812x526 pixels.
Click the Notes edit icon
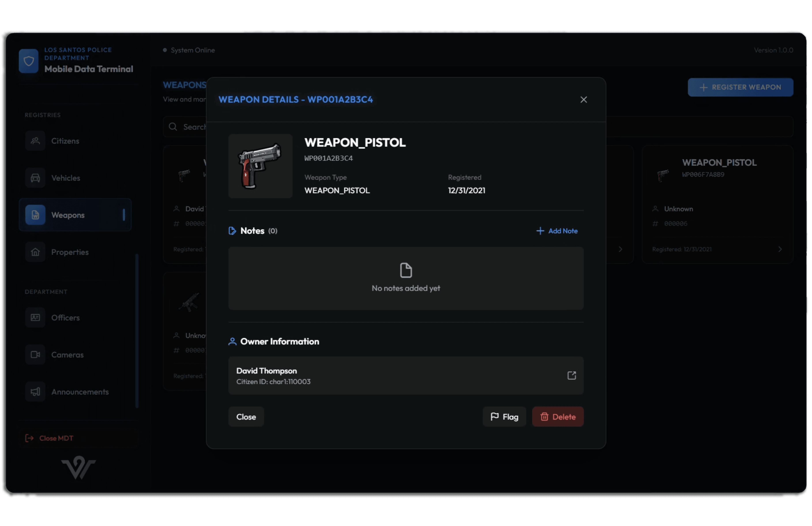pos(232,231)
